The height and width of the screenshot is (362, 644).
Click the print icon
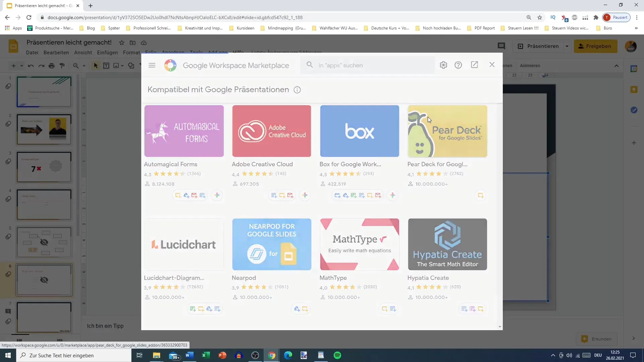[x=52, y=66]
